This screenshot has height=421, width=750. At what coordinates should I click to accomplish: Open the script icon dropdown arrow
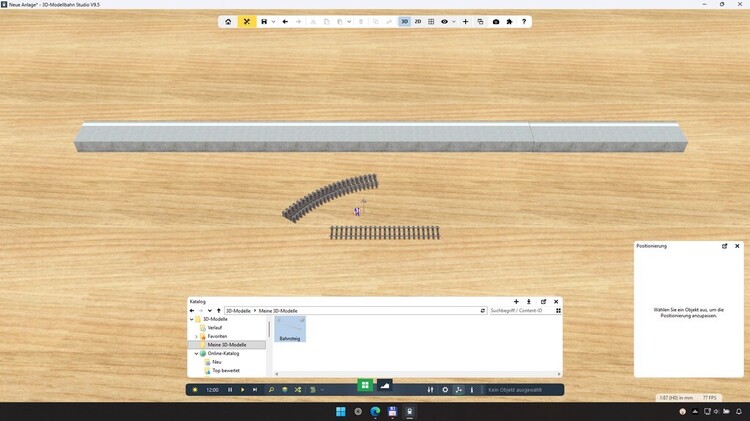[x=322, y=390]
